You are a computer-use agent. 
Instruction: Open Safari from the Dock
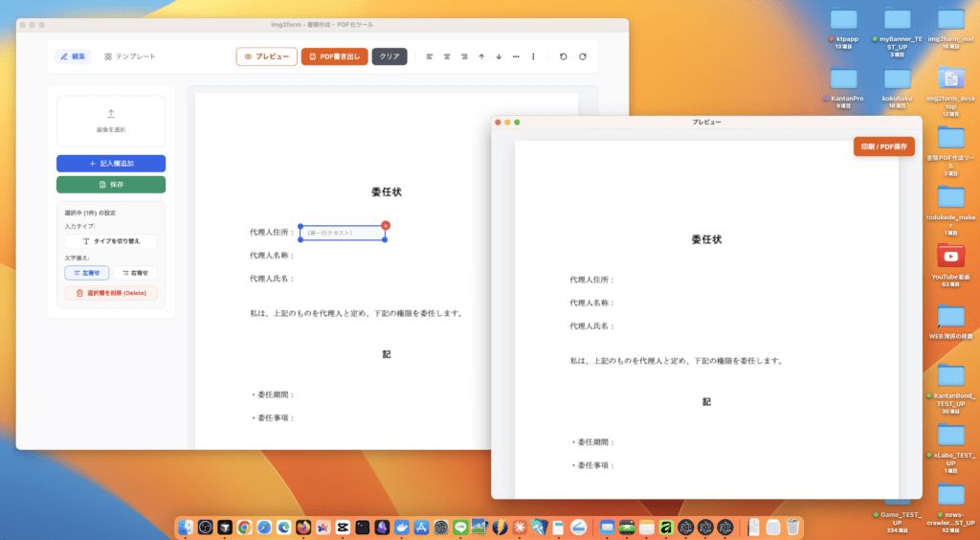pos(264,528)
